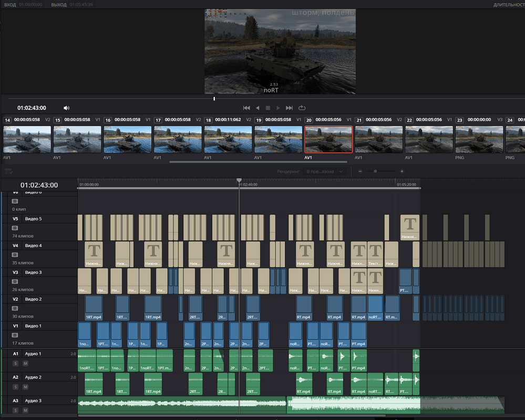Click the timeline zoom-out minus icon
The image size is (525, 420).
[x=360, y=171]
